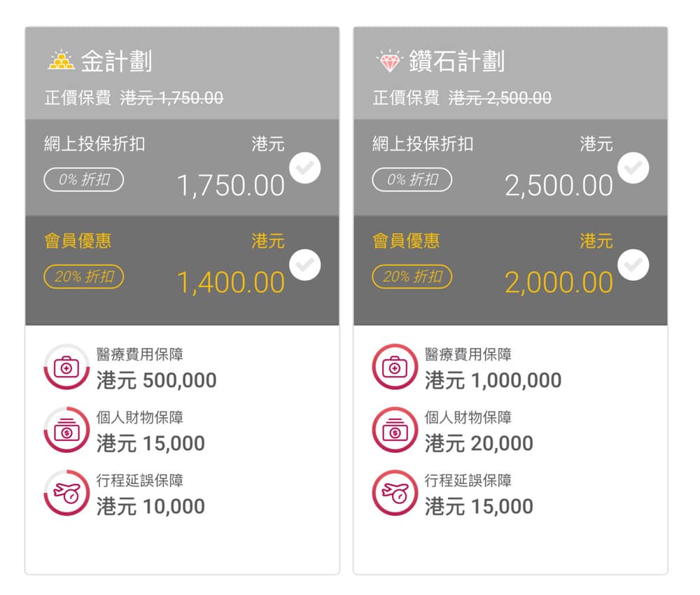Viewport: 700px width, 595px height.
Task: Click the Gold plan 20% 折扣 badge
Action: tap(84, 276)
